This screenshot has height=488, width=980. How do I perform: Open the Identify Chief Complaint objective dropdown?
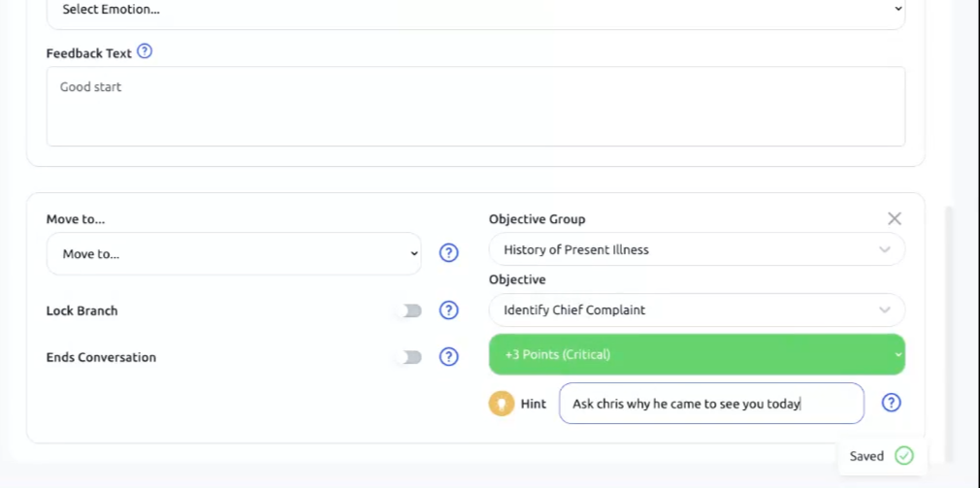(697, 310)
